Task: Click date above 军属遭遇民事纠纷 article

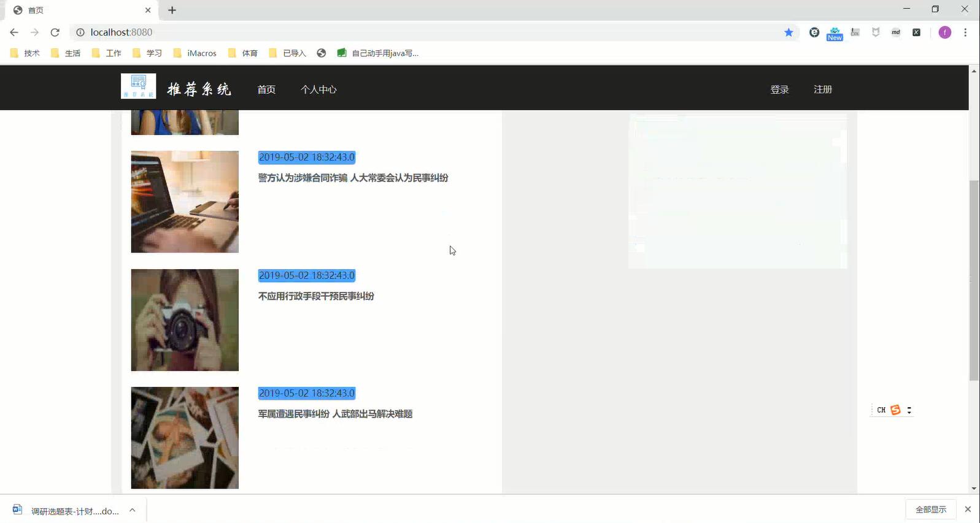Action: click(x=307, y=393)
